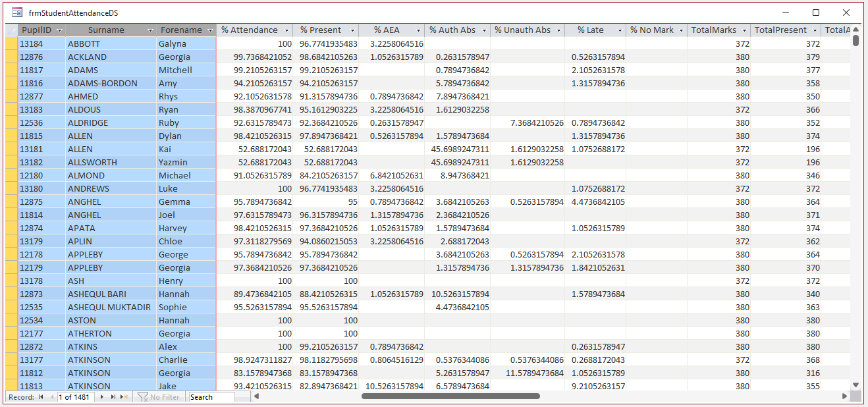Click the vertical scrollbar down arrow

855,385
